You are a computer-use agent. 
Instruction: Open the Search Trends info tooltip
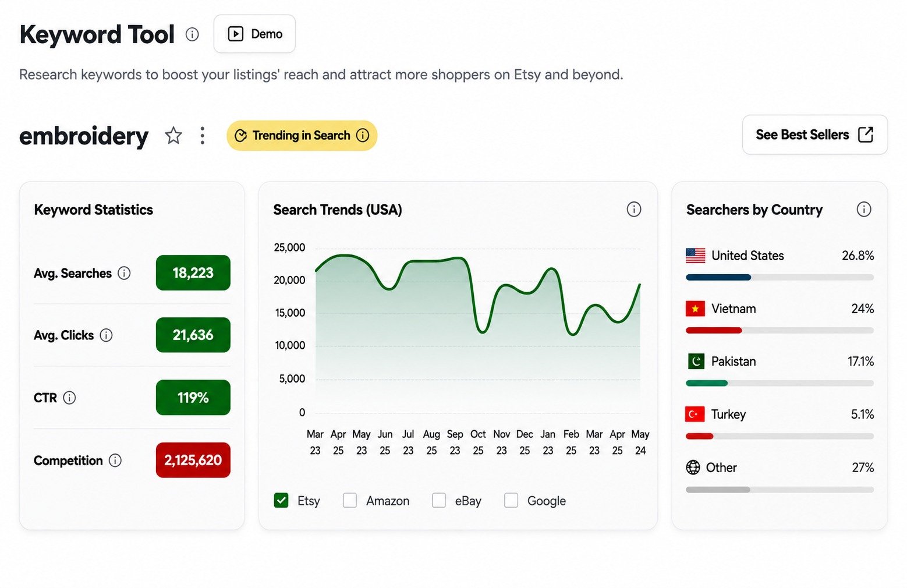point(634,210)
